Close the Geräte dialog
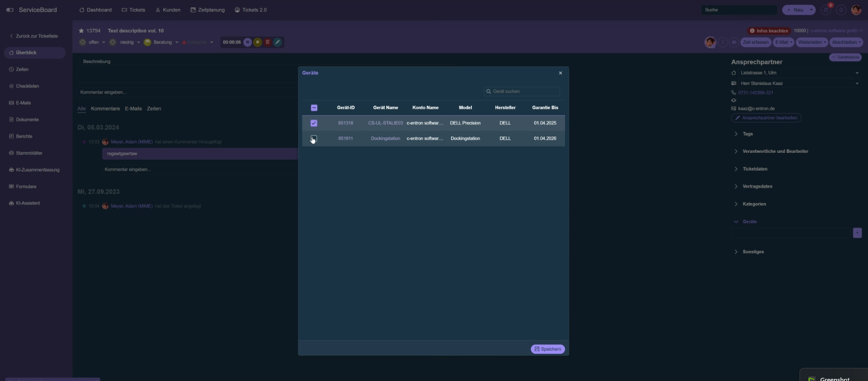The image size is (868, 381). pyautogui.click(x=560, y=73)
